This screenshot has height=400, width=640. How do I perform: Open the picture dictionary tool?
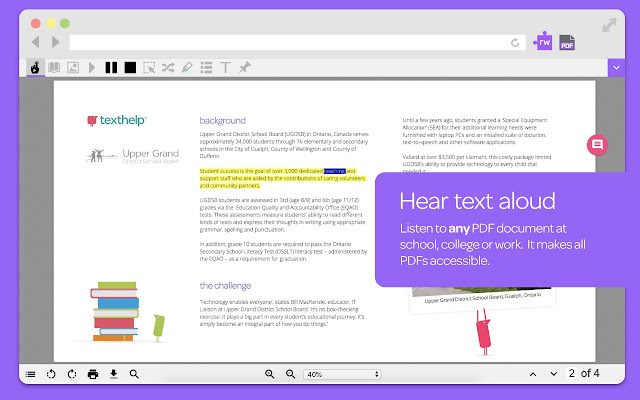(x=73, y=67)
